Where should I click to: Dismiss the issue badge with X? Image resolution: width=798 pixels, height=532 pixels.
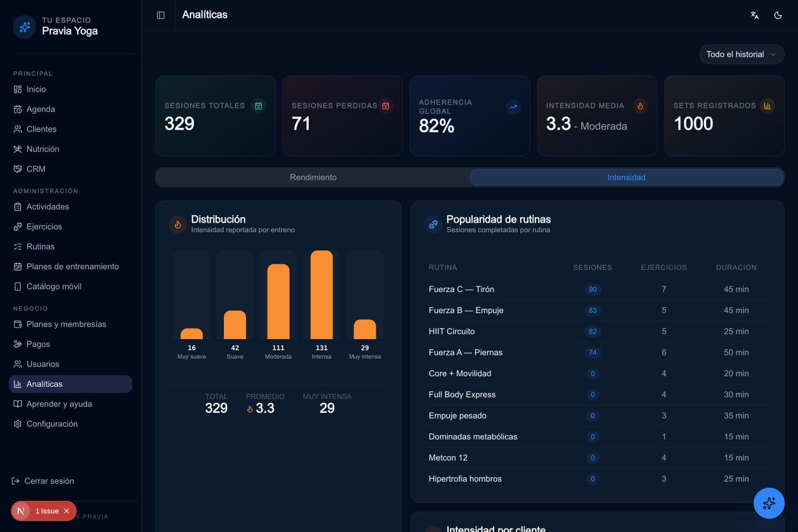pos(66,511)
